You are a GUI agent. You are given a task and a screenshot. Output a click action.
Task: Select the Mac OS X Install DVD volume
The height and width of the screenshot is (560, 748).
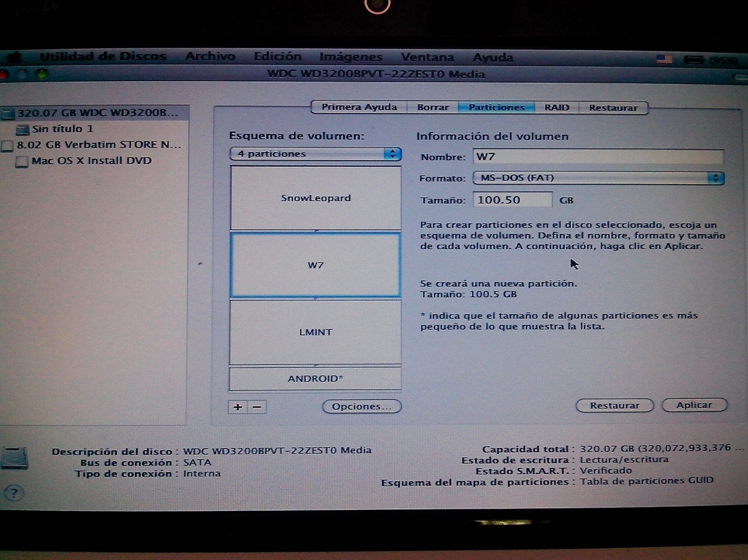tap(91, 161)
